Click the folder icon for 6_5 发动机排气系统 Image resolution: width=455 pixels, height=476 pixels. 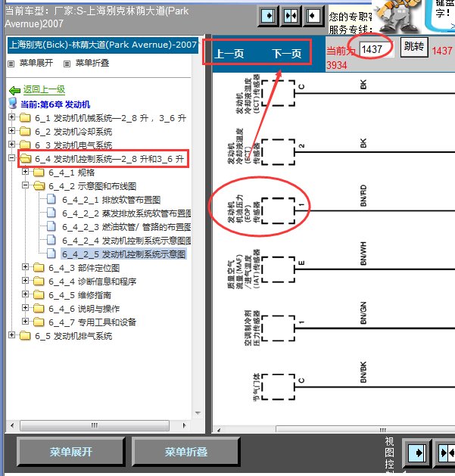(x=25, y=335)
